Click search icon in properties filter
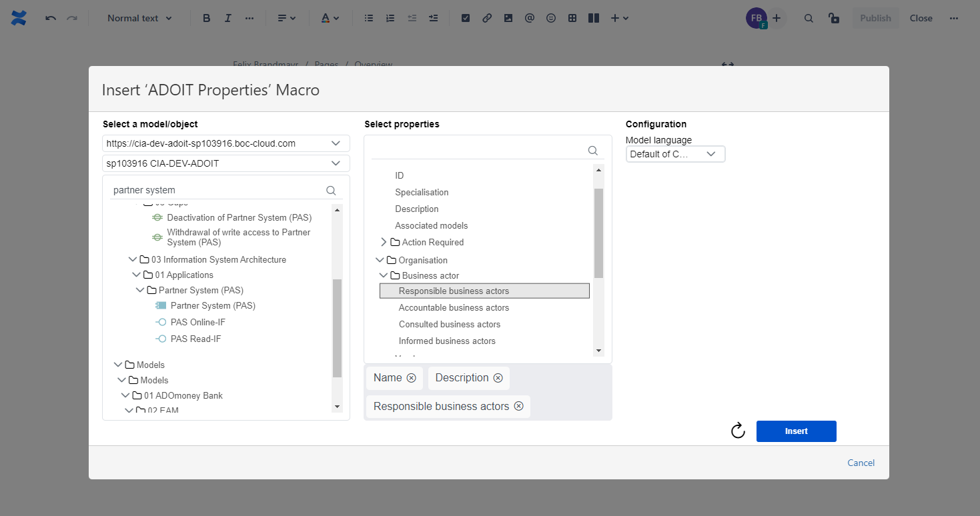The image size is (980, 516). point(592,151)
